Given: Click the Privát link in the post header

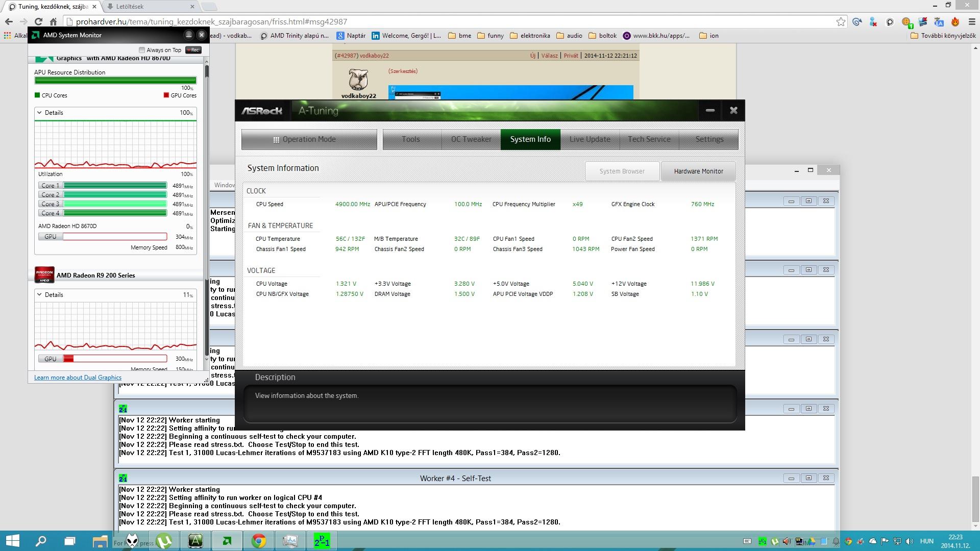Looking at the screenshot, I should pyautogui.click(x=571, y=56).
